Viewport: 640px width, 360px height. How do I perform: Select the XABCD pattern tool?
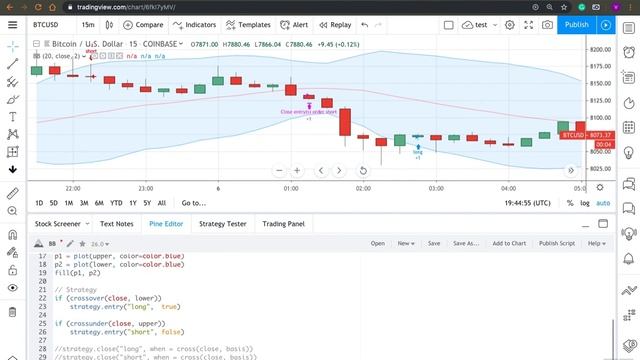coord(13,134)
